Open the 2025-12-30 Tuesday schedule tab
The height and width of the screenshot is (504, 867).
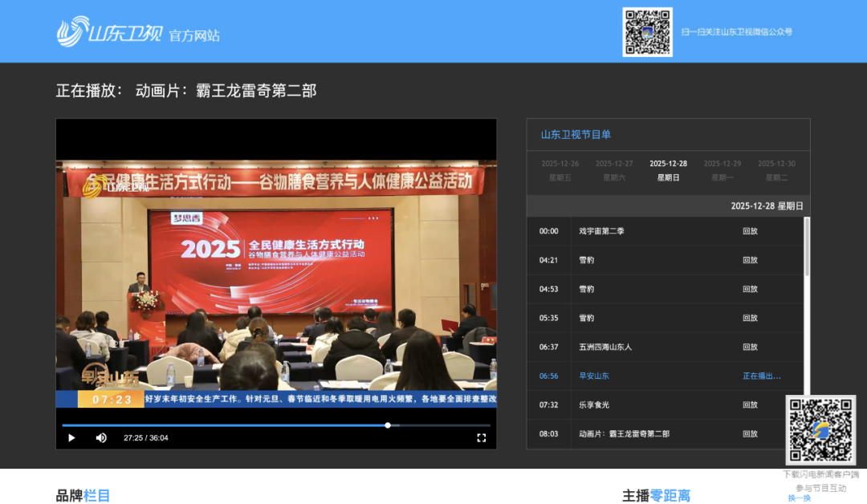point(776,170)
